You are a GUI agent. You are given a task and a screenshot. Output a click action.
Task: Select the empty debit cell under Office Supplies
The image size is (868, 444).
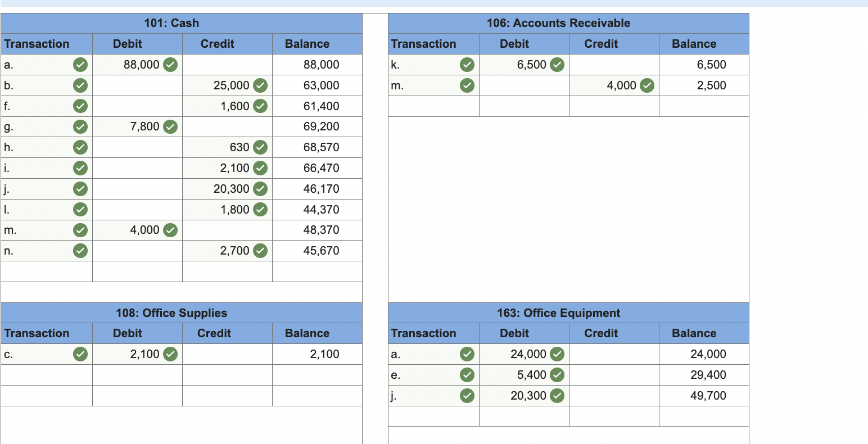(x=137, y=375)
